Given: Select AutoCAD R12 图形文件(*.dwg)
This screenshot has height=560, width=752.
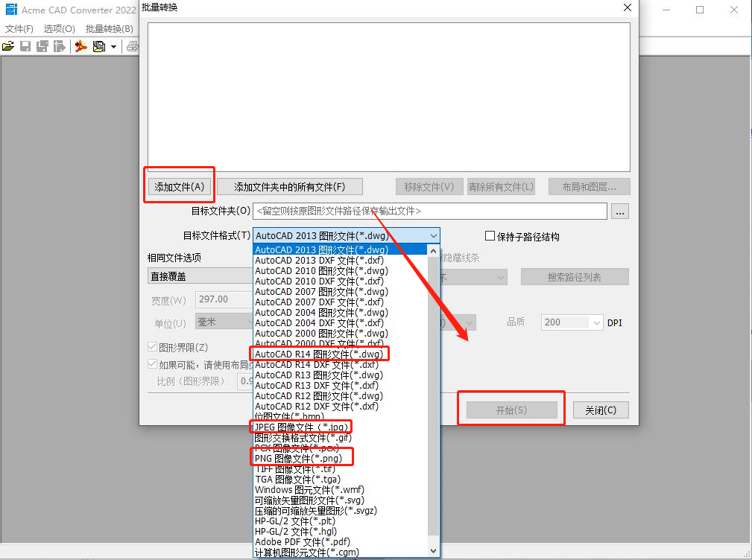Looking at the screenshot, I should [x=340, y=396].
